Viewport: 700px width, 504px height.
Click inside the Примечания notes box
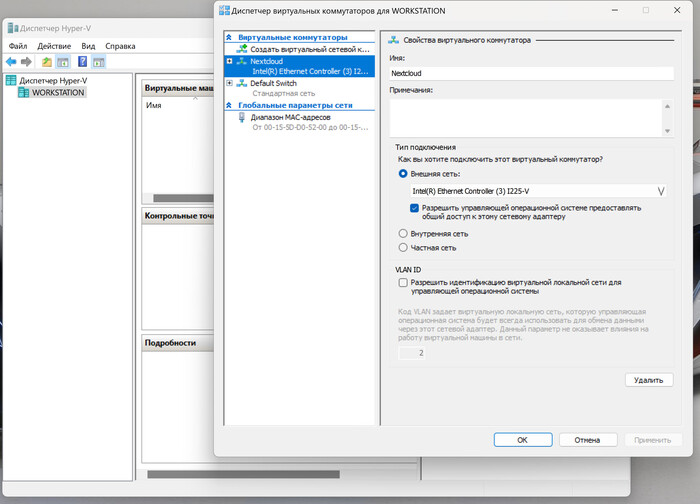pos(526,118)
